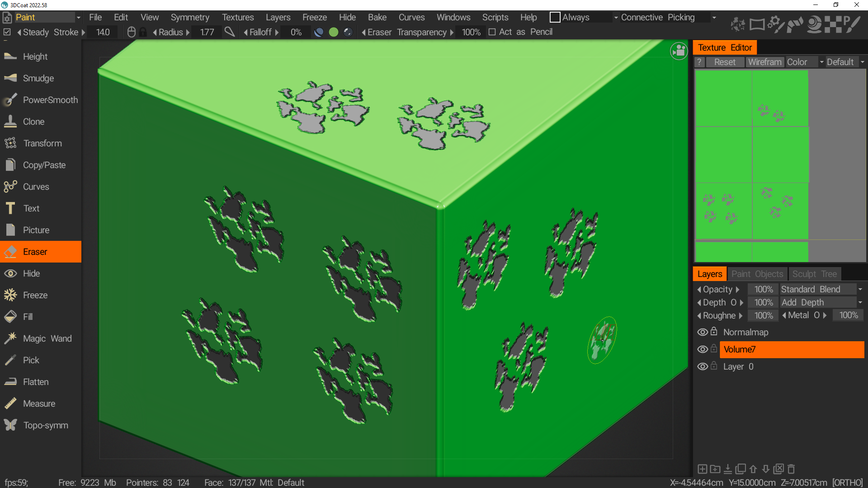The image size is (868, 488).
Task: Click the merge layer down icon
Action: pos(728,469)
